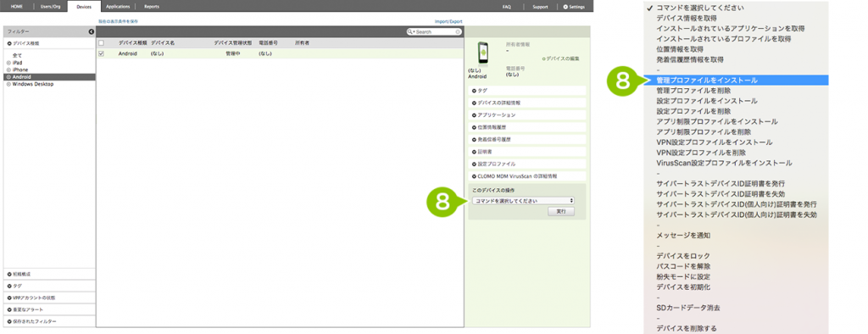Choose 位置情報を取得 from the command menu

pos(680,49)
